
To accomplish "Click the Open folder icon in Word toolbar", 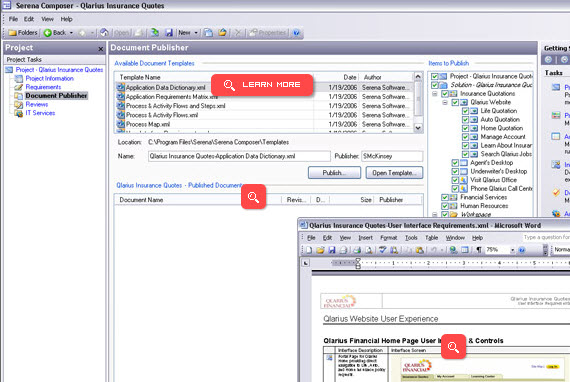I will pyautogui.click(x=320, y=250).
